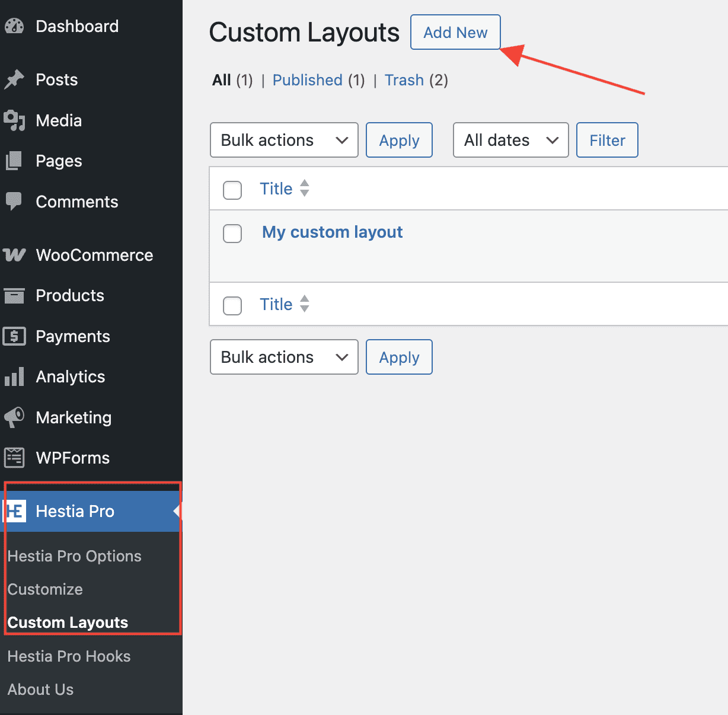Click the Media library icon
This screenshot has height=715, width=728.
[x=14, y=120]
